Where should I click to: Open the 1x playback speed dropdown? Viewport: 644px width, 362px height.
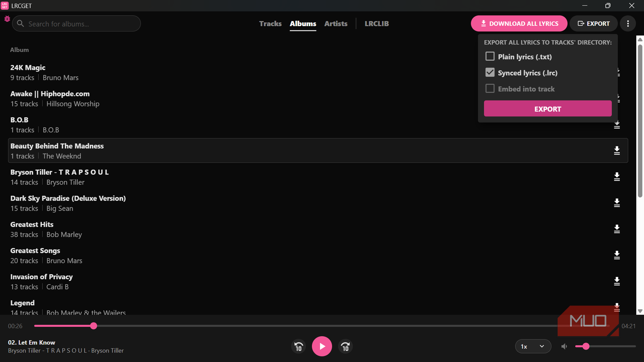(x=533, y=346)
